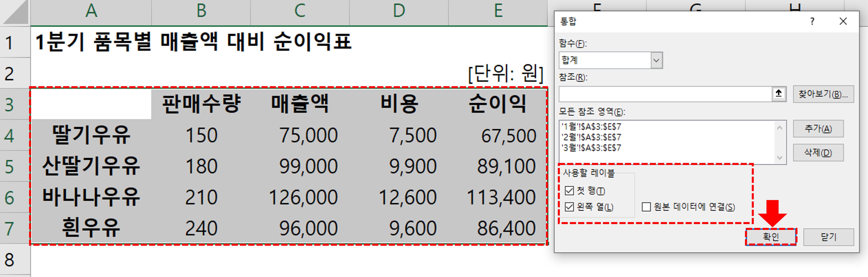This screenshot has width=868, height=277.
Task: Click the 순이익 header cell
Action: (x=498, y=104)
